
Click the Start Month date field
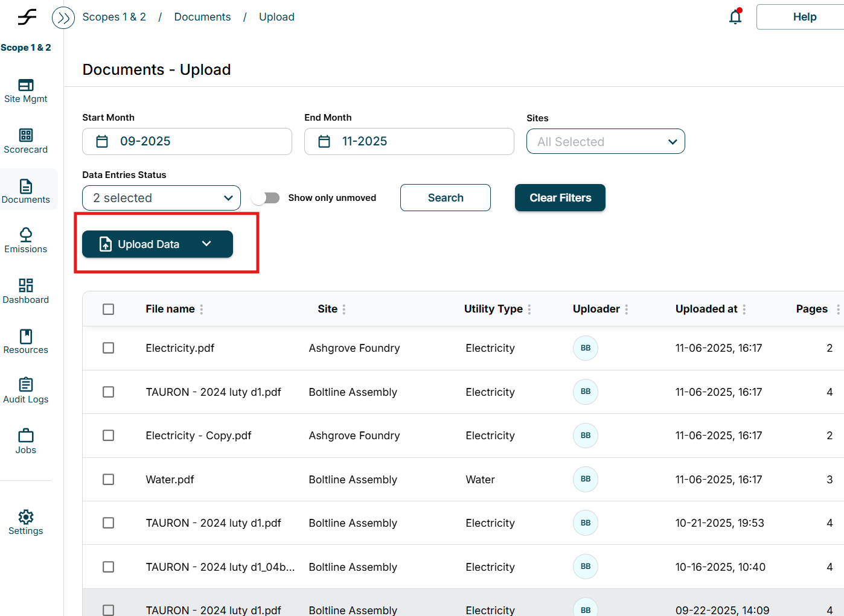[187, 142]
